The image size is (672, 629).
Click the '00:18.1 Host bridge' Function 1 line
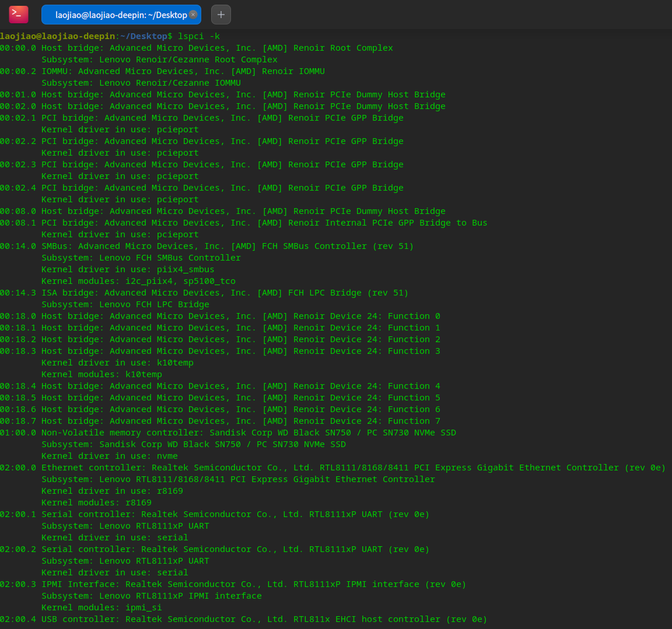coord(220,328)
